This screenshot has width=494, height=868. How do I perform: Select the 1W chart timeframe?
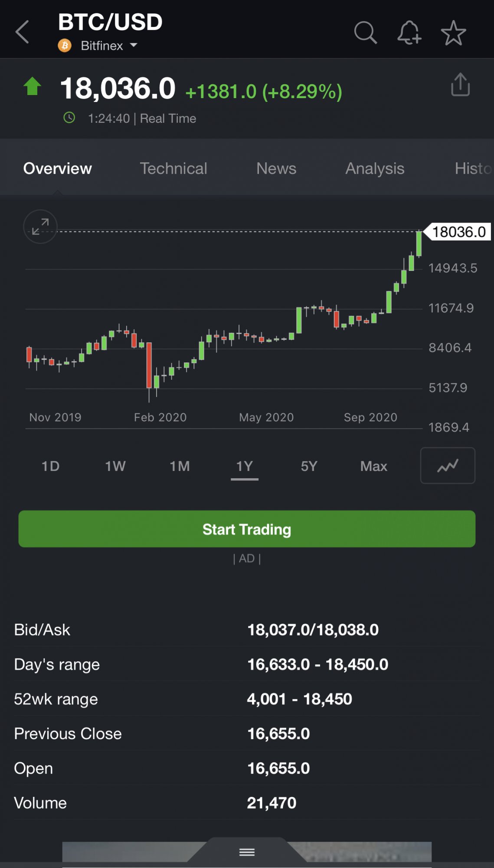pos(115,466)
